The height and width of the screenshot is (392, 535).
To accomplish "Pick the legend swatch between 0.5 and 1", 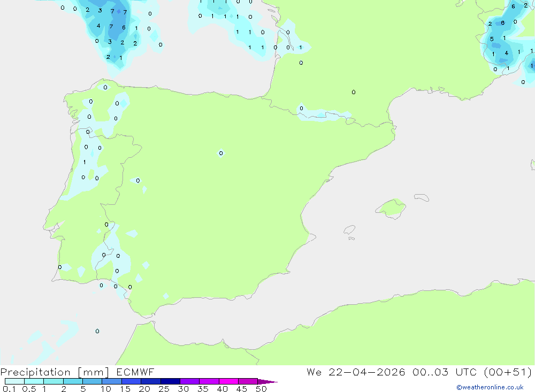I will 34,381.
